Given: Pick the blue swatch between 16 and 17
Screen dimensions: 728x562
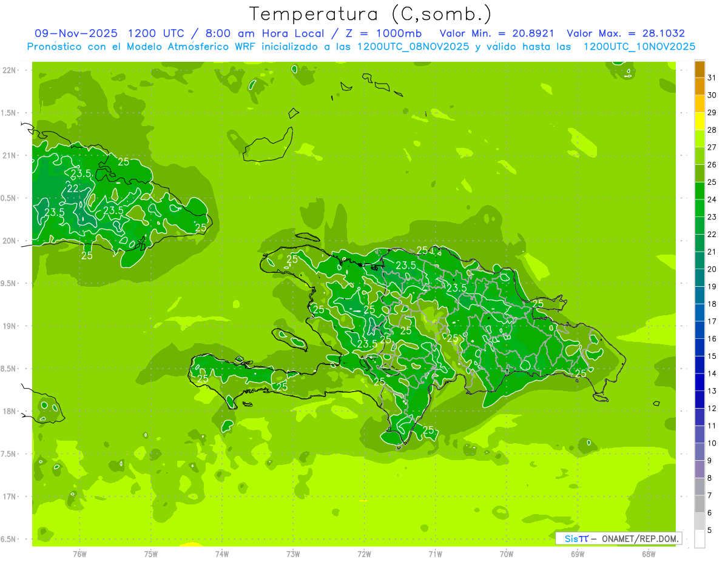Looking at the screenshot, I should (x=699, y=330).
